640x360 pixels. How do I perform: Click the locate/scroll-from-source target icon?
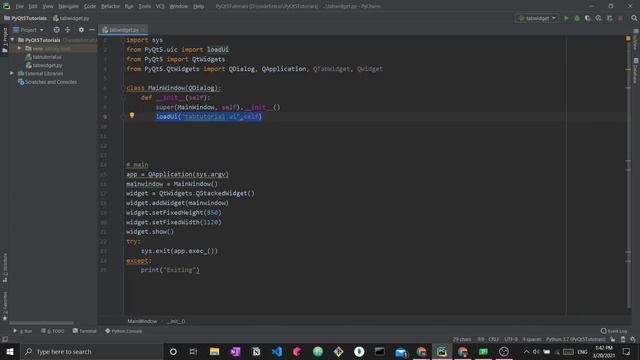(56, 30)
